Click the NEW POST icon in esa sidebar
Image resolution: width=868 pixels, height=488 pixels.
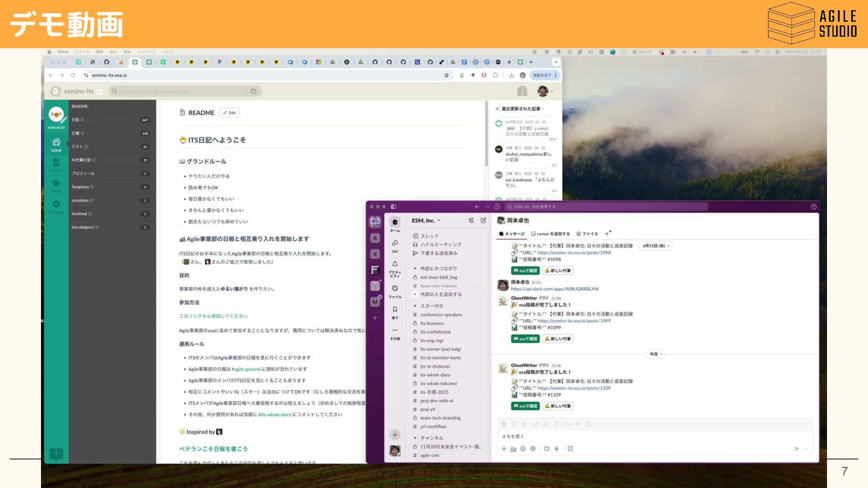click(x=56, y=116)
